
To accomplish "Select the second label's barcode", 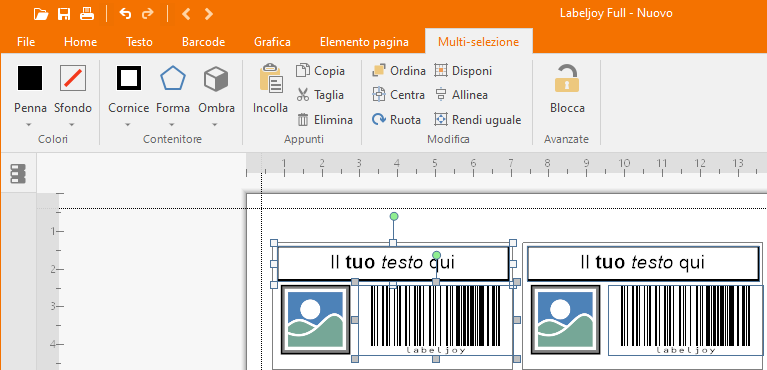I will tap(686, 320).
